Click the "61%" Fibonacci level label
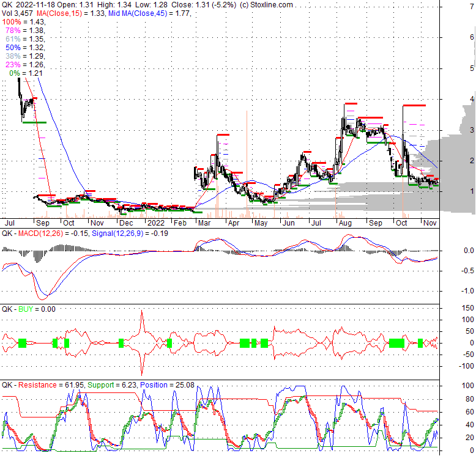Image resolution: width=476 pixels, height=456 pixels. point(13,39)
